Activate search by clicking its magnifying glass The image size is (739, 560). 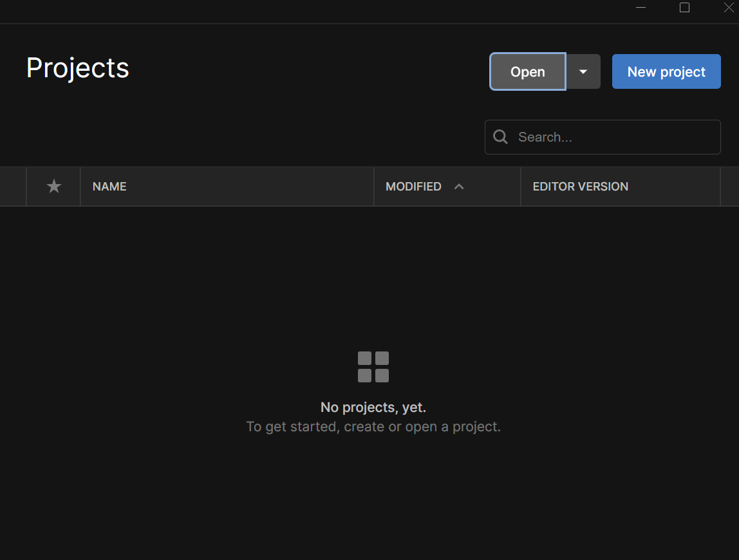tap(500, 136)
